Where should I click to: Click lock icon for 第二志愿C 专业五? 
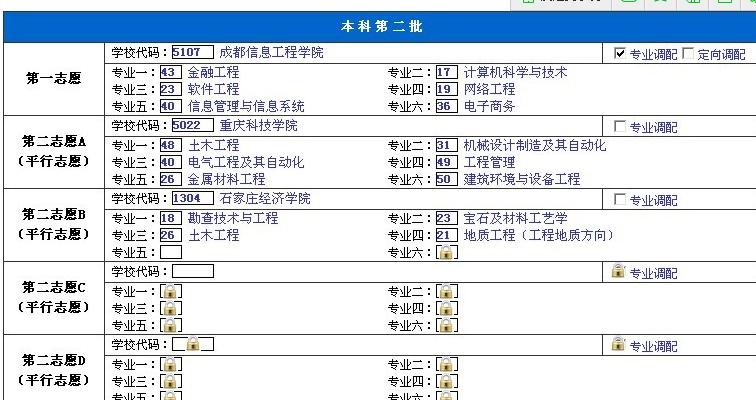point(171,325)
